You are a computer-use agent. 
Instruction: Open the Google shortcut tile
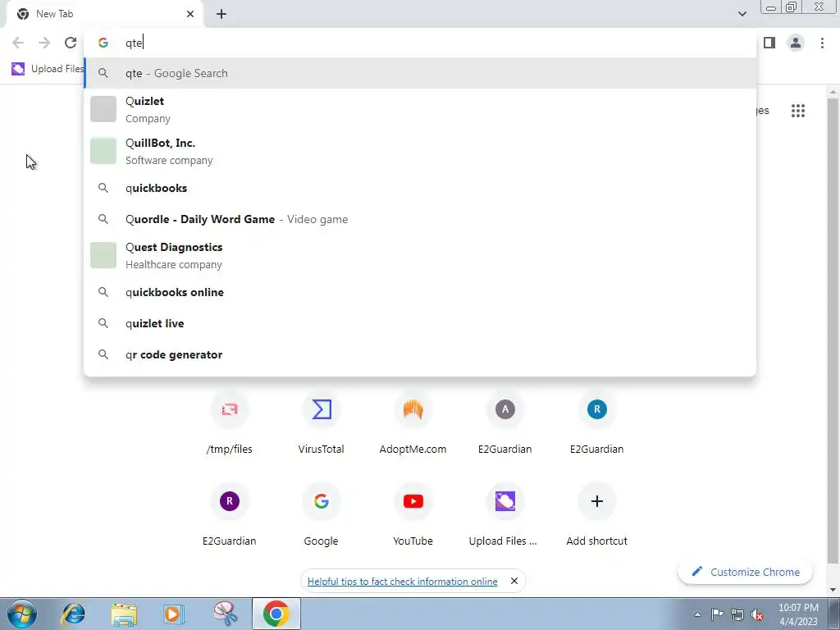(321, 515)
